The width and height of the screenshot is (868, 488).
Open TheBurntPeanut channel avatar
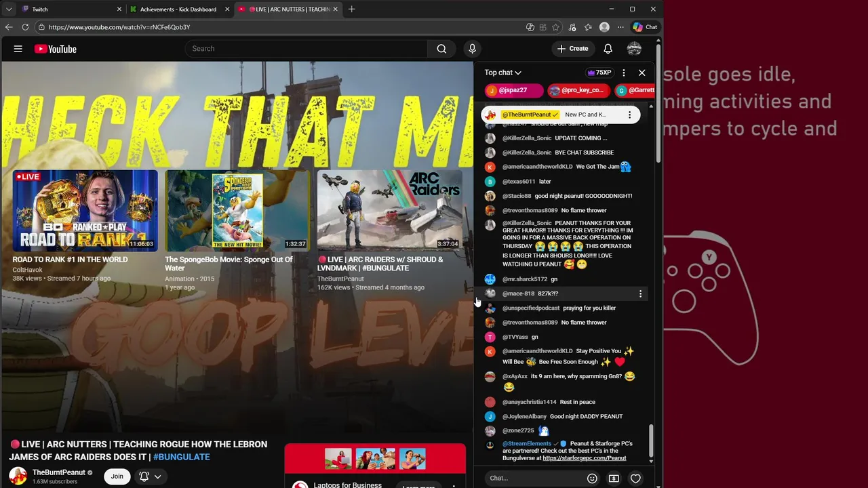(18, 476)
